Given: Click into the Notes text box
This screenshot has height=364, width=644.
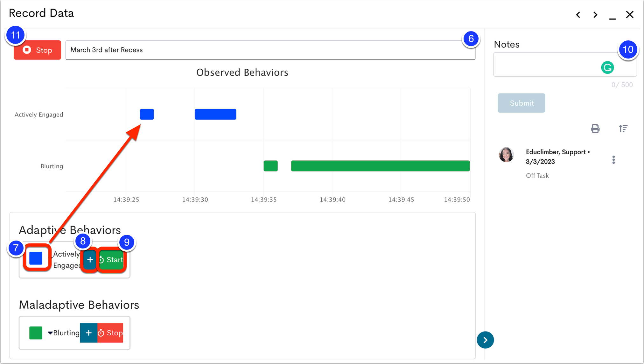Looking at the screenshot, I should point(565,65).
